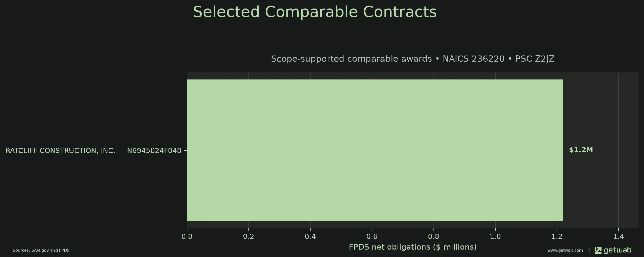Screen dimensions: 644x257
Task: Click the FPDS net obligations axis title
Action: (x=413, y=247)
